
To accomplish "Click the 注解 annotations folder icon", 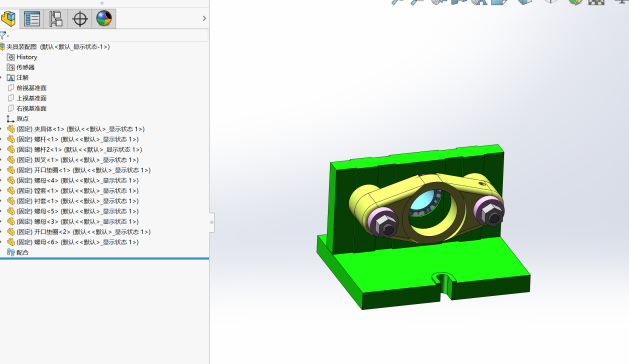I will tap(11, 77).
